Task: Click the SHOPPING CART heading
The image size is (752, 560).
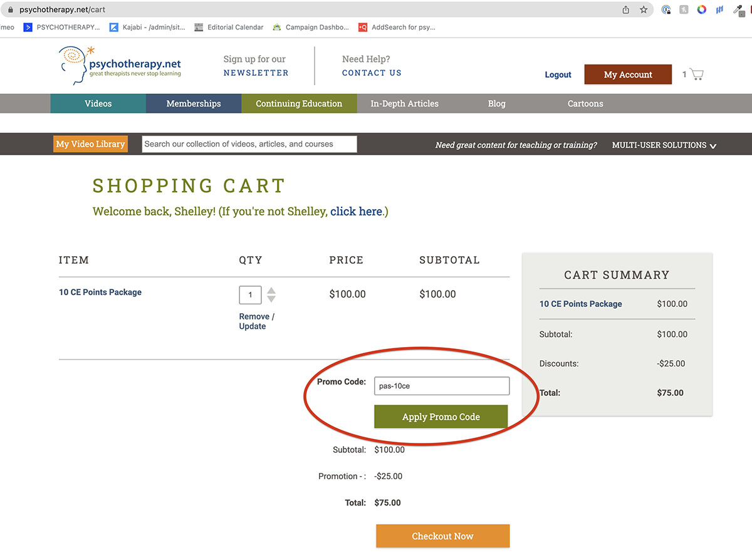Action: tap(189, 186)
